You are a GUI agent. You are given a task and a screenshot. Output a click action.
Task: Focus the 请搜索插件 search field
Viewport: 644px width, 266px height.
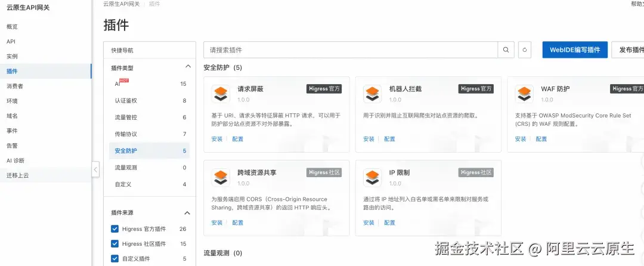(x=351, y=50)
